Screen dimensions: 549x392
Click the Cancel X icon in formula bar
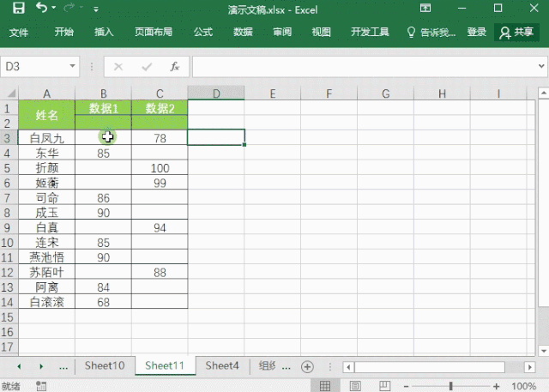click(118, 67)
